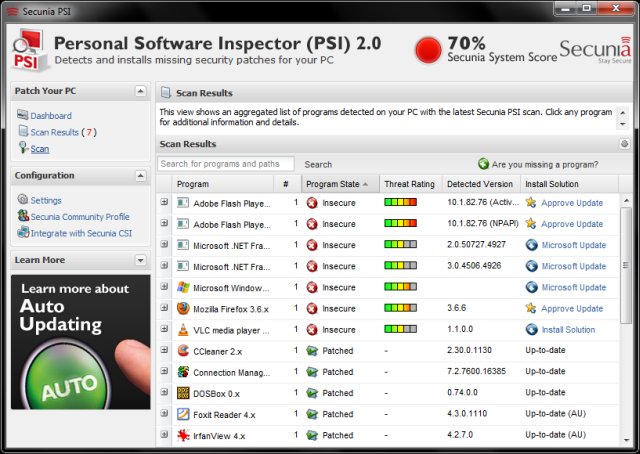640x454 pixels.
Task: Sort by Install Solution column header
Action: 569,184
